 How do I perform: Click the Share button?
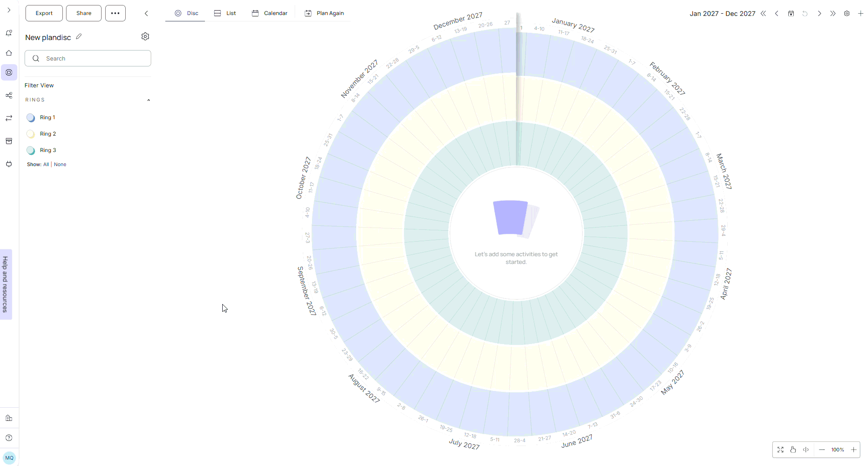click(x=84, y=13)
